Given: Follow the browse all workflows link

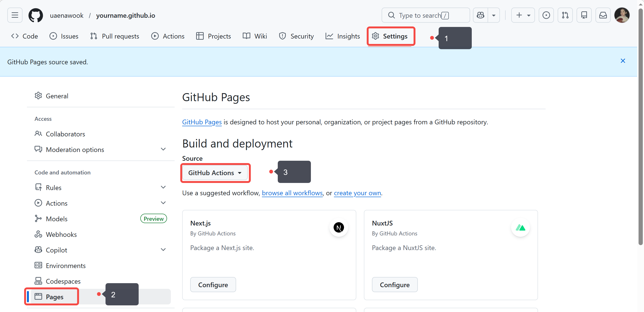Looking at the screenshot, I should click(x=292, y=193).
